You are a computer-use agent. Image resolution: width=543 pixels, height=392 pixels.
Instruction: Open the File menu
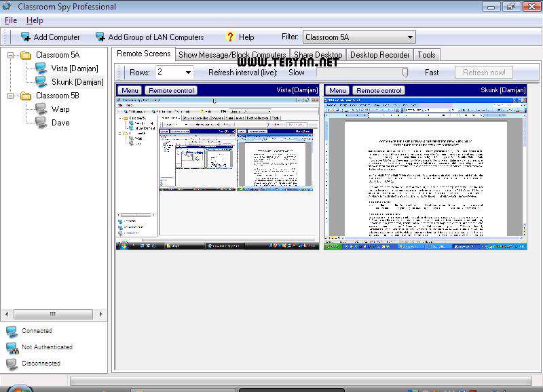[10, 20]
